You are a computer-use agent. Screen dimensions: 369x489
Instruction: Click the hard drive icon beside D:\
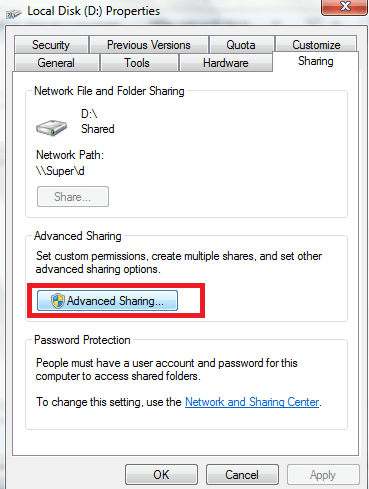pyautogui.click(x=51, y=128)
